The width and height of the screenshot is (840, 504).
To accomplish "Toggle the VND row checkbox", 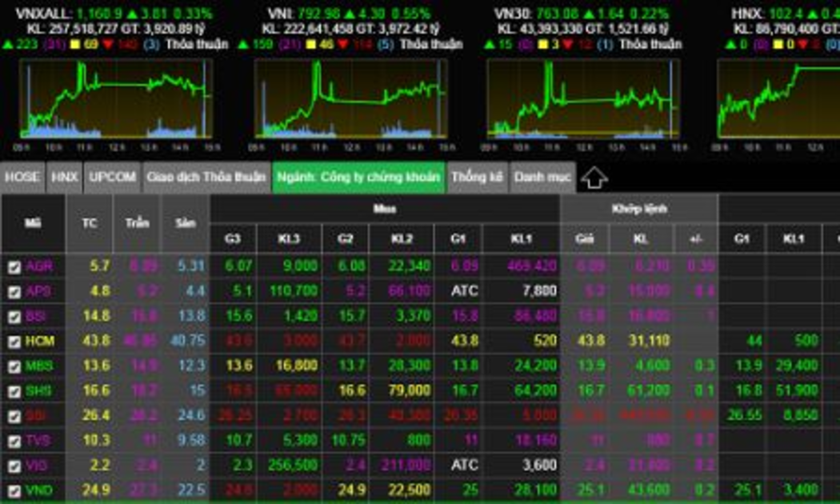I will (14, 490).
